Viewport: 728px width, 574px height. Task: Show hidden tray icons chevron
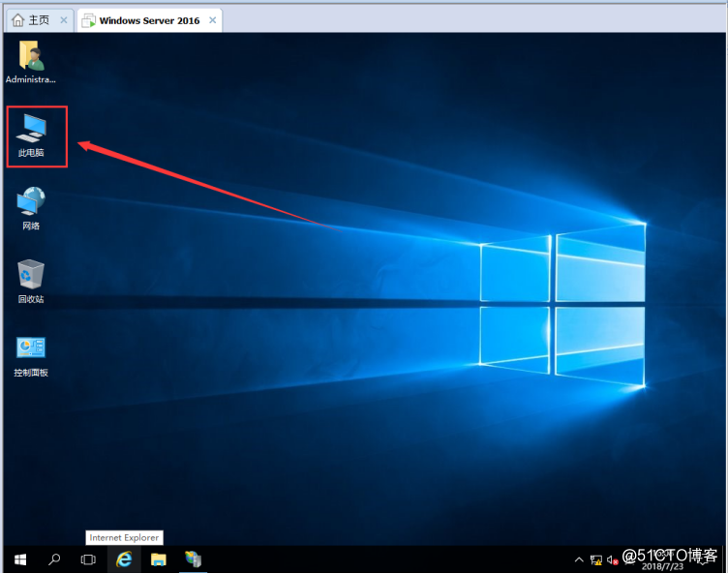pyautogui.click(x=579, y=560)
